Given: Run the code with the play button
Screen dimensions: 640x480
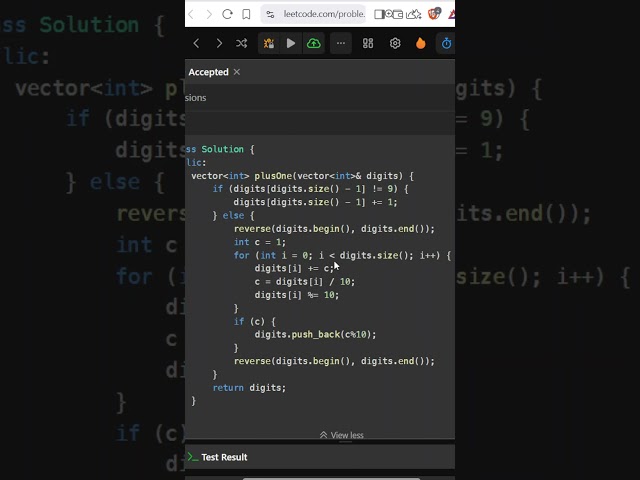Looking at the screenshot, I should (x=291, y=43).
